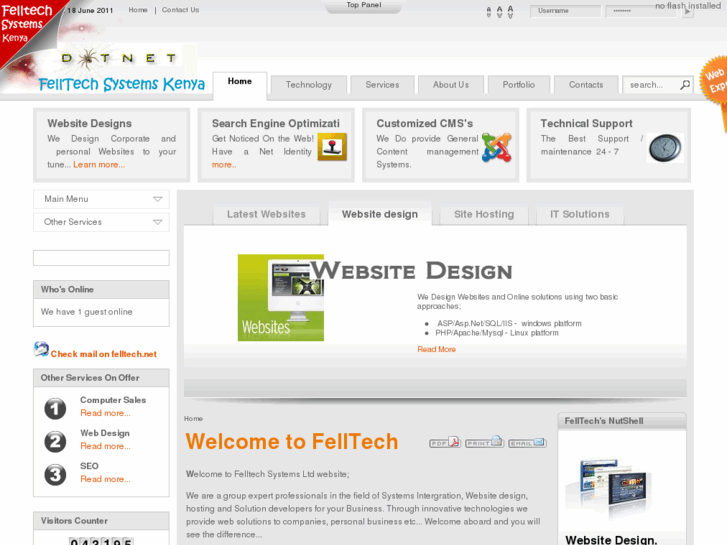727x545 pixels.
Task: Click the login arrow button next to password
Action: click(688, 12)
